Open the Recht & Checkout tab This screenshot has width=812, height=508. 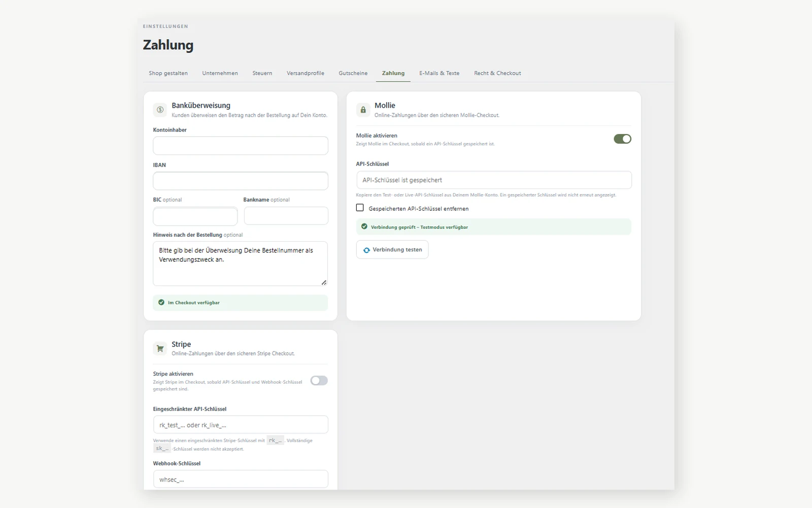[x=497, y=73]
